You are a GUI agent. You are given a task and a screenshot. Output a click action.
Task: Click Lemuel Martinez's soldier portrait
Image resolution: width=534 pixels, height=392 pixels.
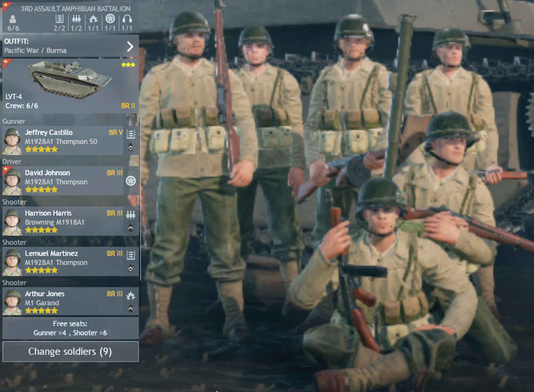tap(12, 262)
